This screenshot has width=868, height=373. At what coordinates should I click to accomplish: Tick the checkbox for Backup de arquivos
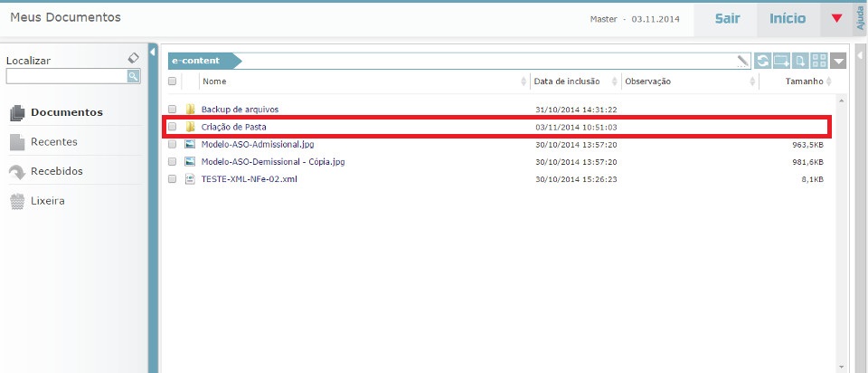pos(172,110)
